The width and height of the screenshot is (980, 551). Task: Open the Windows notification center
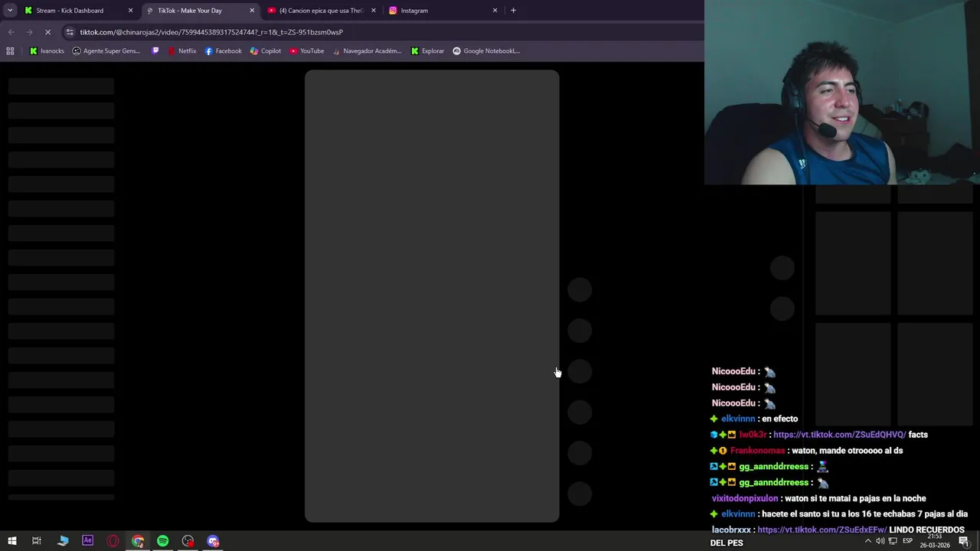[964, 541]
